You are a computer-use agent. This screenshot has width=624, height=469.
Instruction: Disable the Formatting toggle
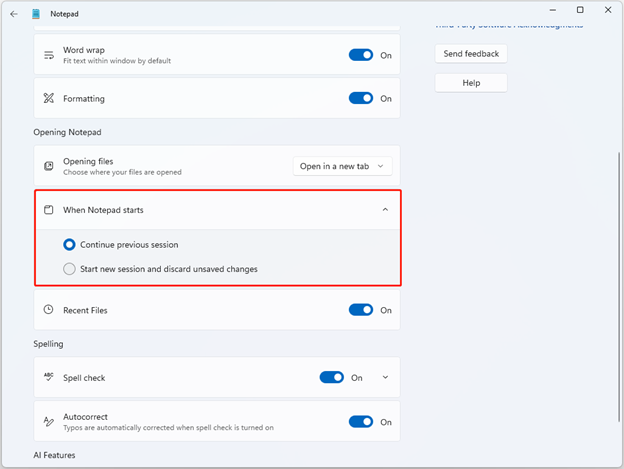[x=361, y=99]
